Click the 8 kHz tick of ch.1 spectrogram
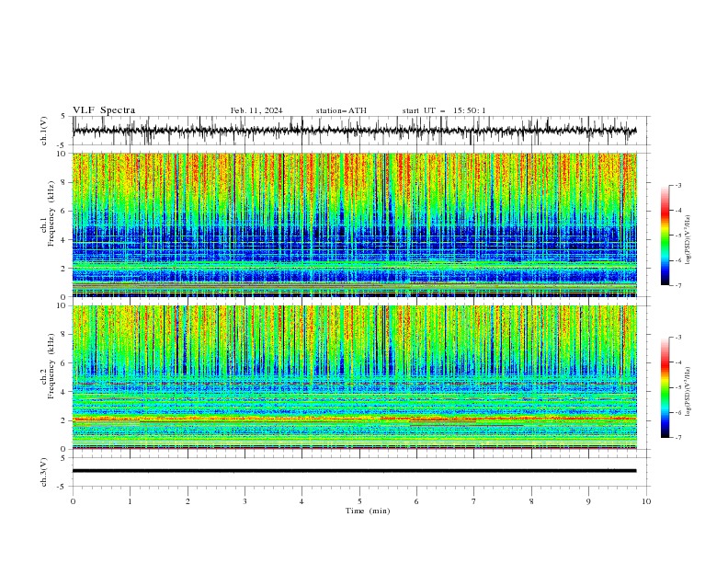 click(x=63, y=182)
